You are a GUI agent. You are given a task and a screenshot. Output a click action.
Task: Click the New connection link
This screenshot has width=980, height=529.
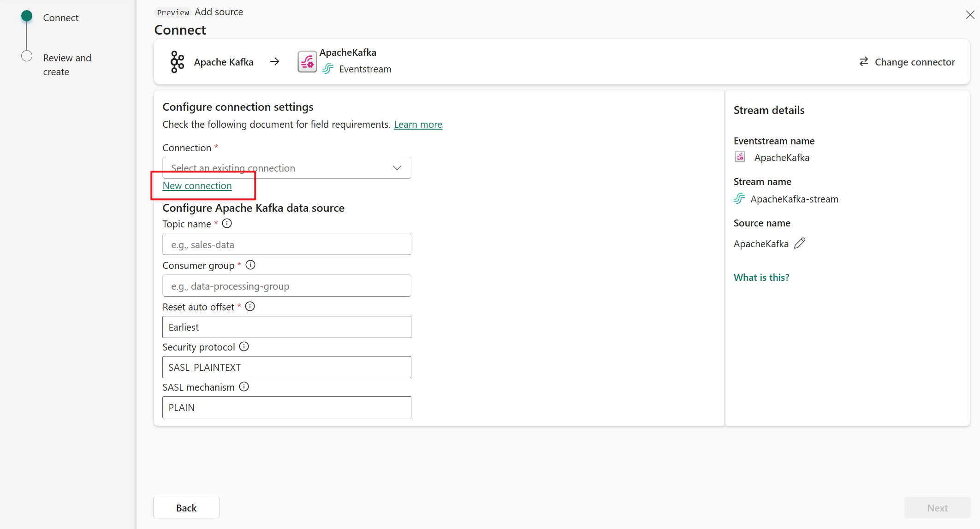coord(197,186)
